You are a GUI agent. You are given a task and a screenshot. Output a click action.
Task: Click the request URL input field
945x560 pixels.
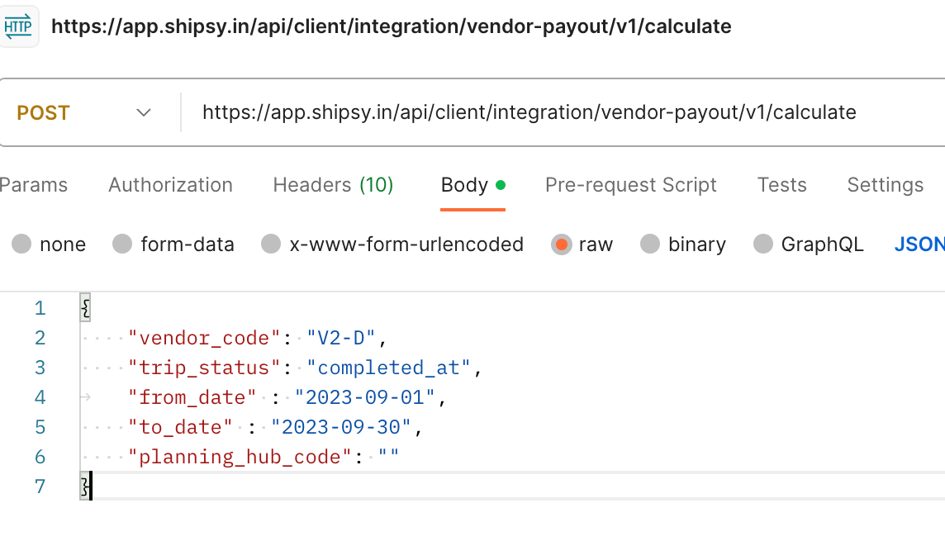tap(529, 112)
